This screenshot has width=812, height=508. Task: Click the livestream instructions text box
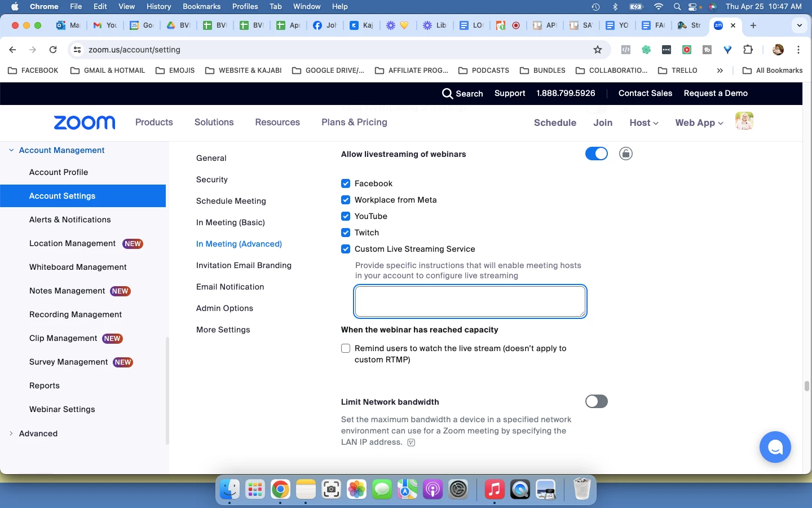point(470,301)
